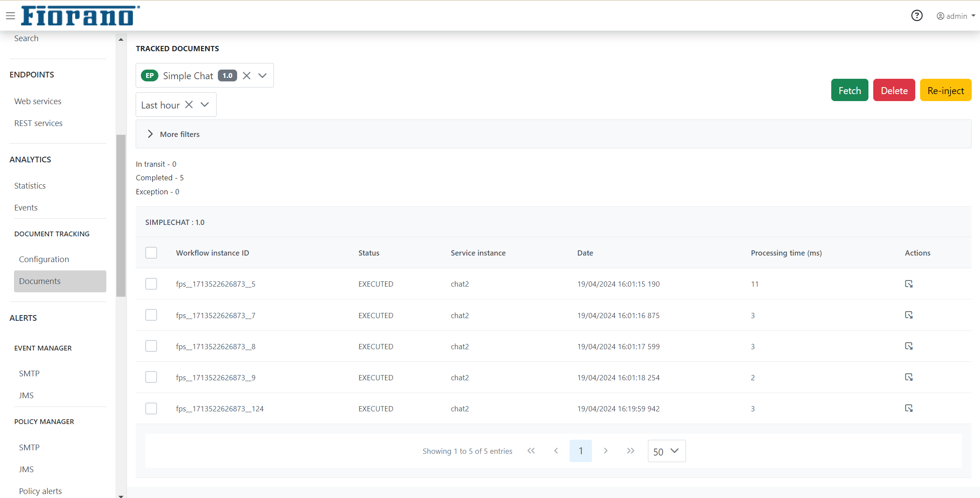
Task: Open details action for fps__1713522626873__5
Action: pyautogui.click(x=909, y=284)
